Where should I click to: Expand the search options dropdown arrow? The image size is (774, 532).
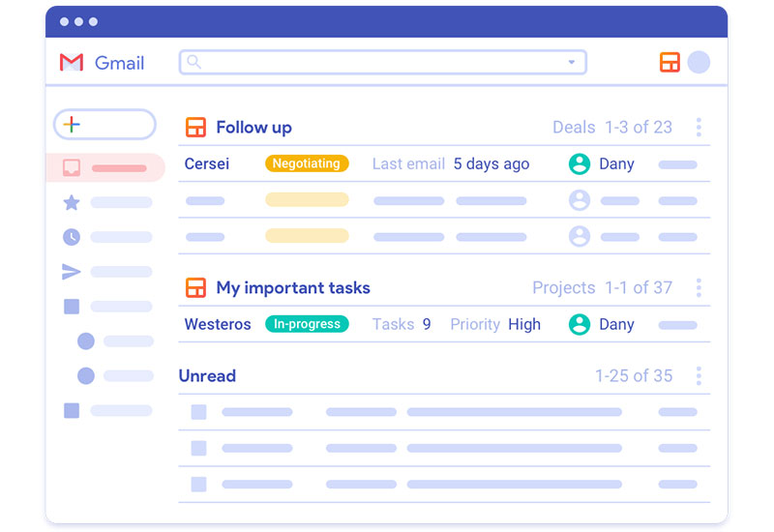(571, 62)
